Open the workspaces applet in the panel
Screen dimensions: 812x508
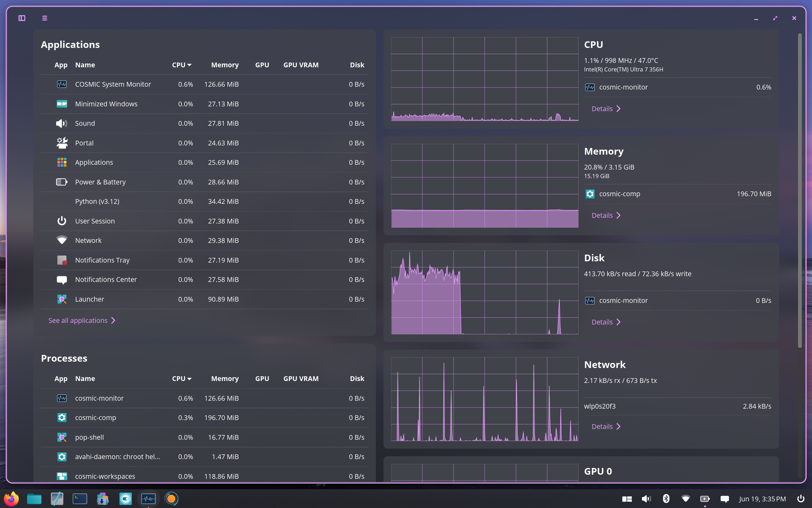point(627,499)
